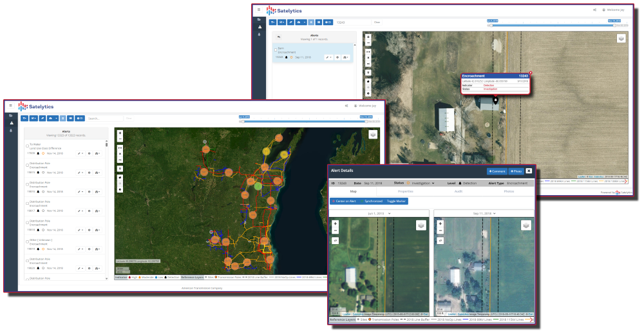Viewport: 644px width, 333px height.
Task: Zoom out on the barn aerial map
Action: coord(368,43)
